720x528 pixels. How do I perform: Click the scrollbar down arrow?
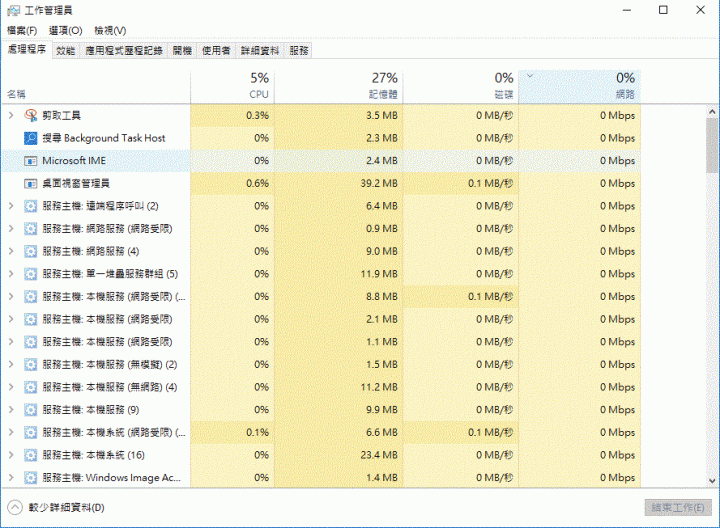pyautogui.click(x=712, y=481)
